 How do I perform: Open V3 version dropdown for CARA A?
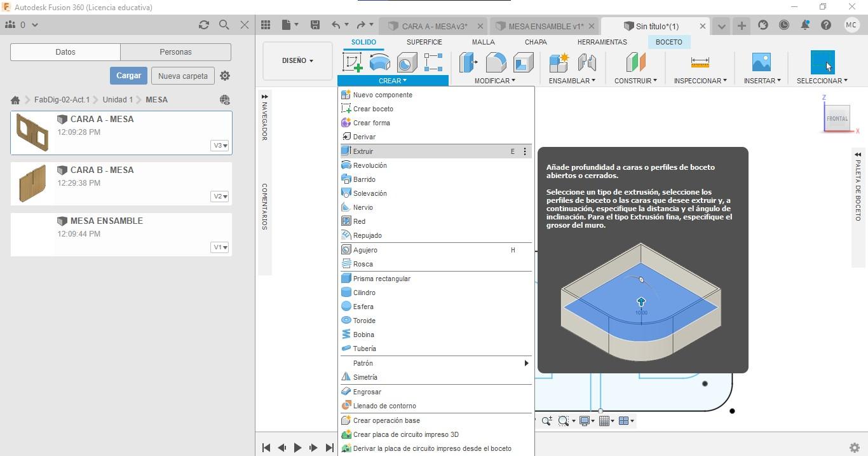coord(220,146)
